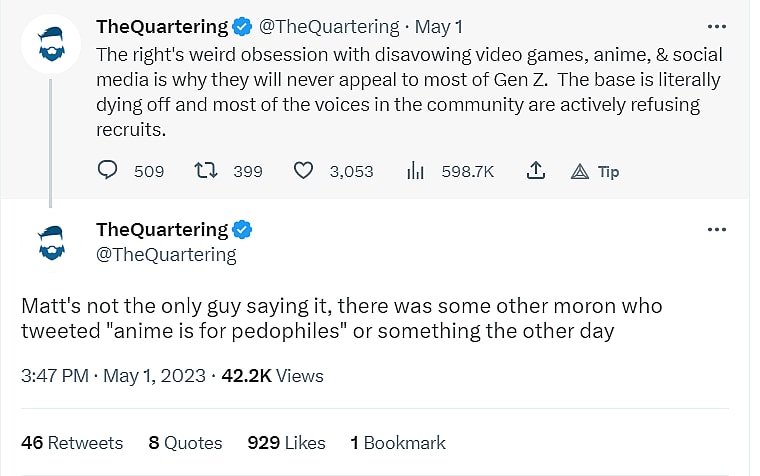The height and width of the screenshot is (476, 760).
Task: Open more options on the second tweet
Action: tap(716, 229)
